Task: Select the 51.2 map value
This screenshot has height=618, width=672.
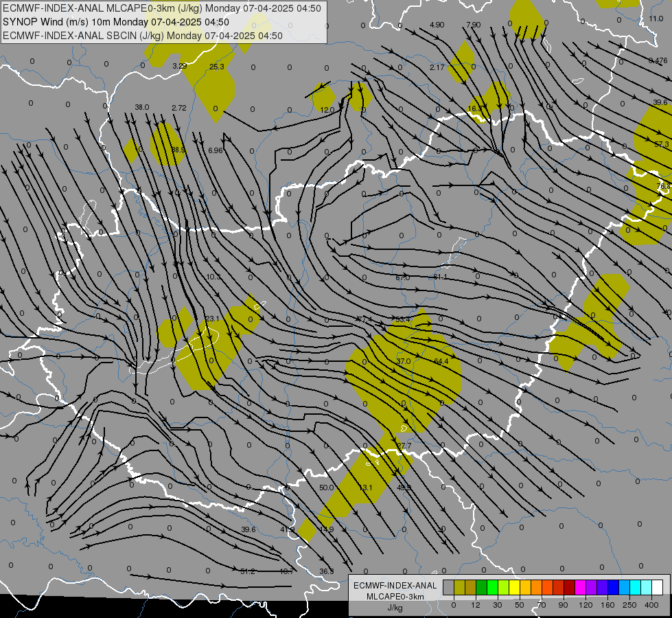Action: click(x=248, y=571)
